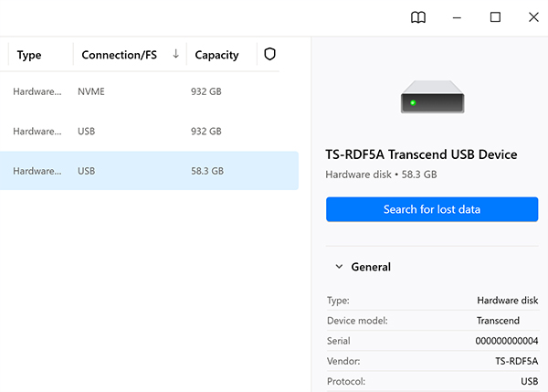
Task: Click the Protocol value USB
Action: pyautogui.click(x=529, y=381)
